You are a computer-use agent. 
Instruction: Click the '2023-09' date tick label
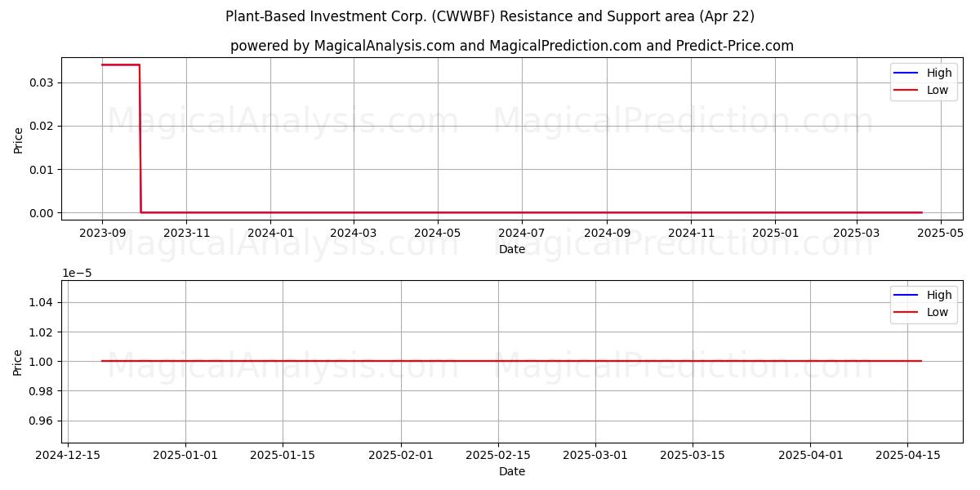point(102,233)
